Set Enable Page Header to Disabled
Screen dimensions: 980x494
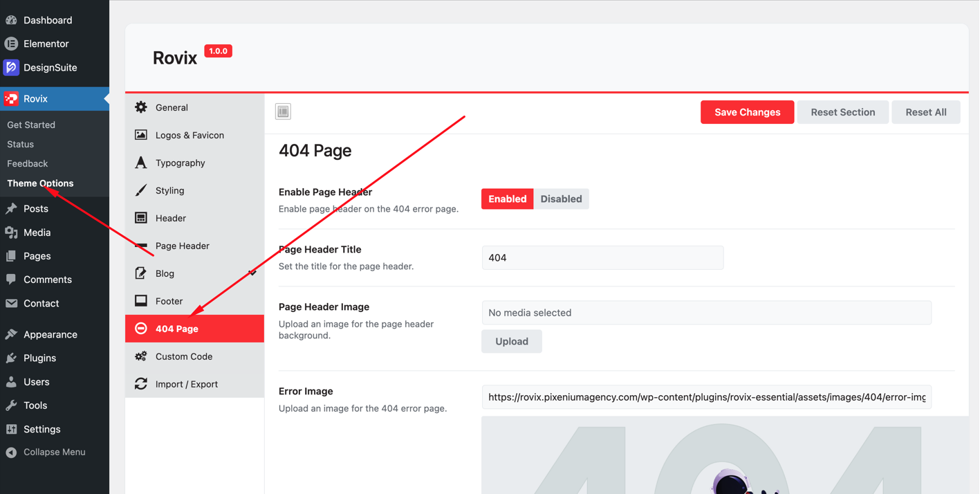click(x=561, y=199)
